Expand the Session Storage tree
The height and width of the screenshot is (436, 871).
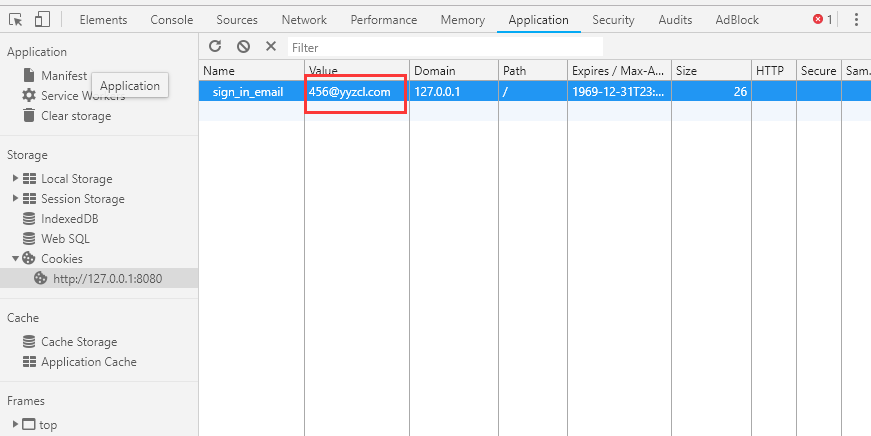[16, 198]
